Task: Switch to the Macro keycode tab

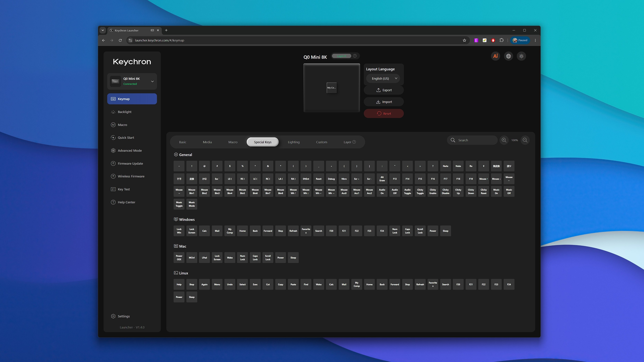Action: 233,142
